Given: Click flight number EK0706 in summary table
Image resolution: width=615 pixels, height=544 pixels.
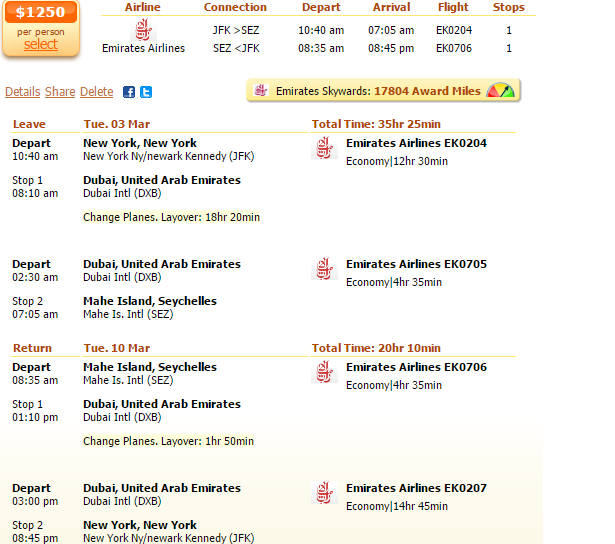Looking at the screenshot, I should (x=454, y=48).
